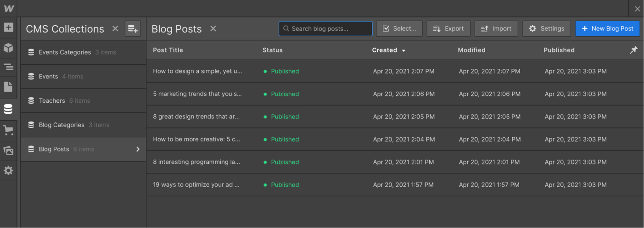Open the Navigator layers icon
Screen dimensions: 644x228
point(8,67)
